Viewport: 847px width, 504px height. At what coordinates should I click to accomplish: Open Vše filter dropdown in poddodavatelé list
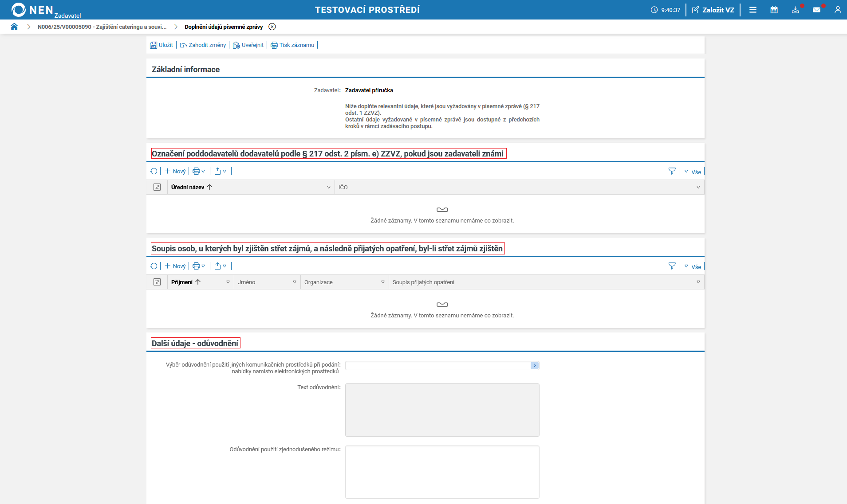pyautogui.click(x=693, y=172)
